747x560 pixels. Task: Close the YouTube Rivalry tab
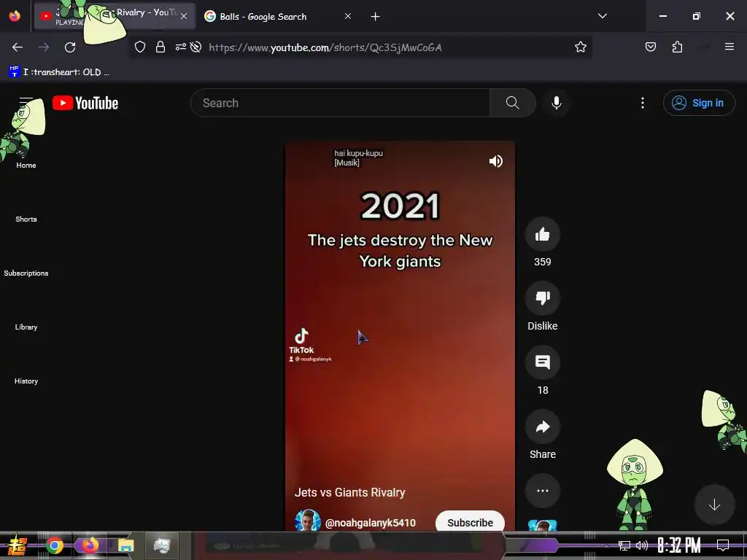pyautogui.click(x=184, y=16)
